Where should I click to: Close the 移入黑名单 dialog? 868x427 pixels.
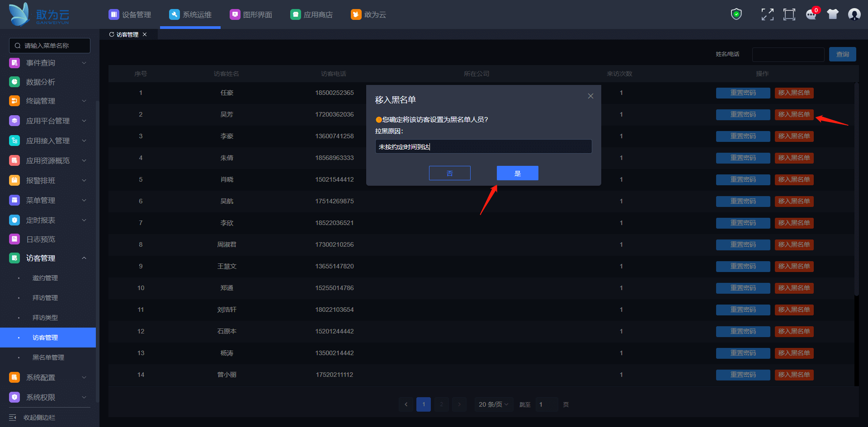click(x=590, y=96)
